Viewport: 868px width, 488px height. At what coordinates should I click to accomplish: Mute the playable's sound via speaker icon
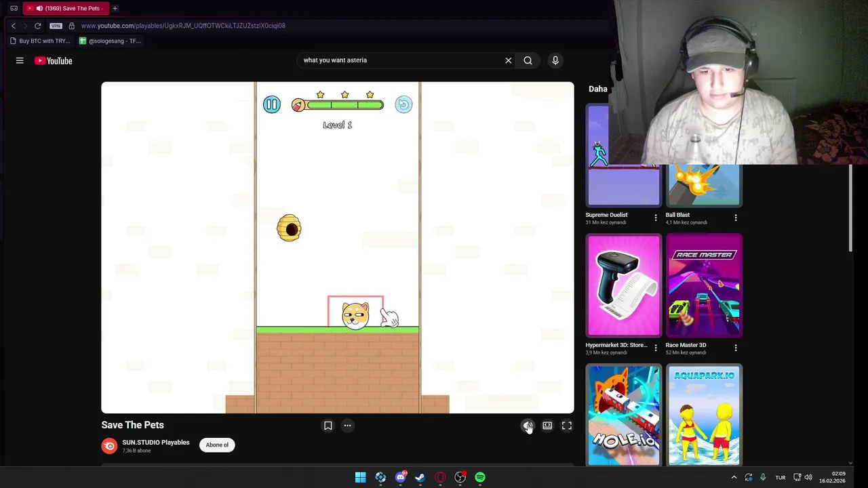[x=528, y=426]
